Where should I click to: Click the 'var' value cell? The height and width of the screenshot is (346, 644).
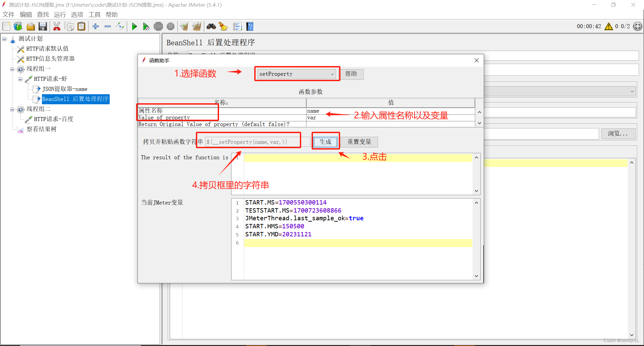point(390,118)
